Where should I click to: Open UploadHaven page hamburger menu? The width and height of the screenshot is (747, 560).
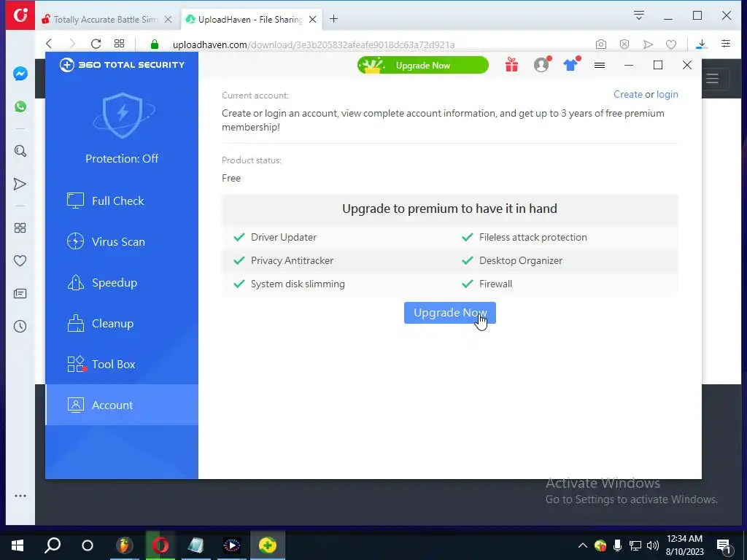pos(712,79)
